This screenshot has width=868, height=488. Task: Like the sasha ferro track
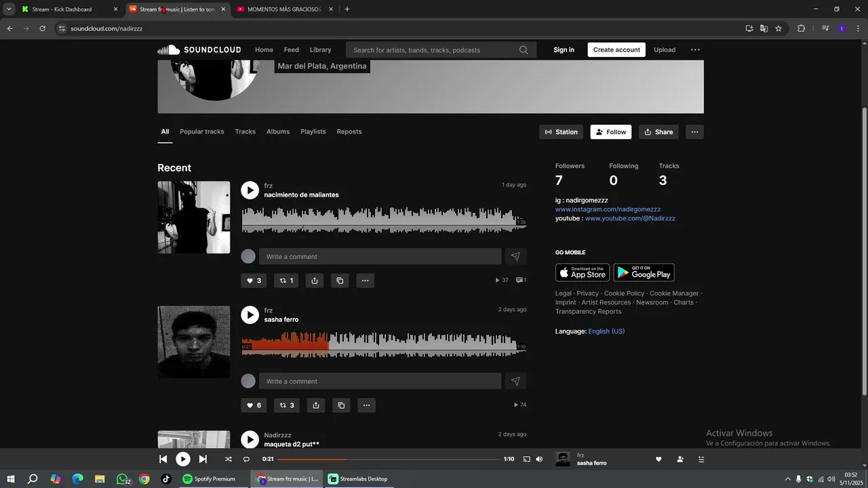point(254,405)
